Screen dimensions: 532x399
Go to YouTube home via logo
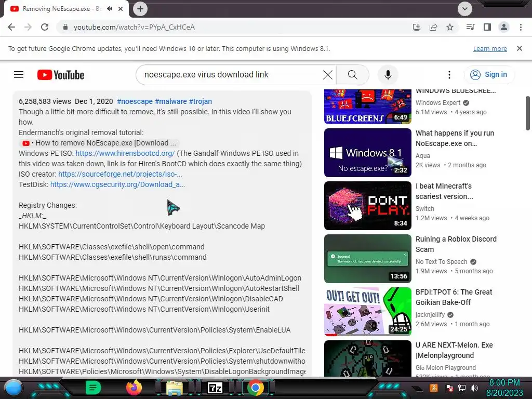click(x=61, y=75)
